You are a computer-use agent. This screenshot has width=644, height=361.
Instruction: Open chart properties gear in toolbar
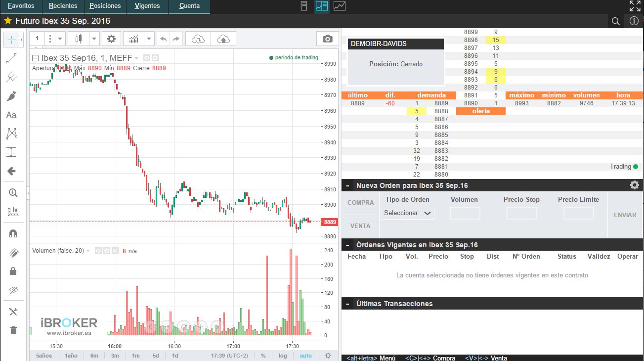(x=111, y=39)
